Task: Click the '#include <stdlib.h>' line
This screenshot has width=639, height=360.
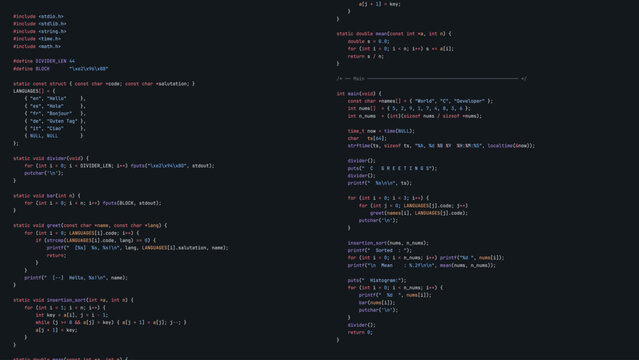Action: (x=40, y=24)
